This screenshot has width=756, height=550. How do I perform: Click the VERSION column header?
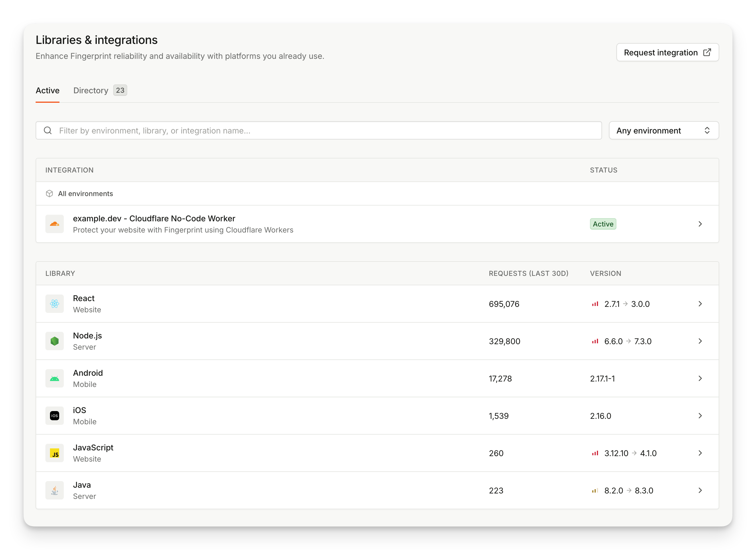click(606, 274)
